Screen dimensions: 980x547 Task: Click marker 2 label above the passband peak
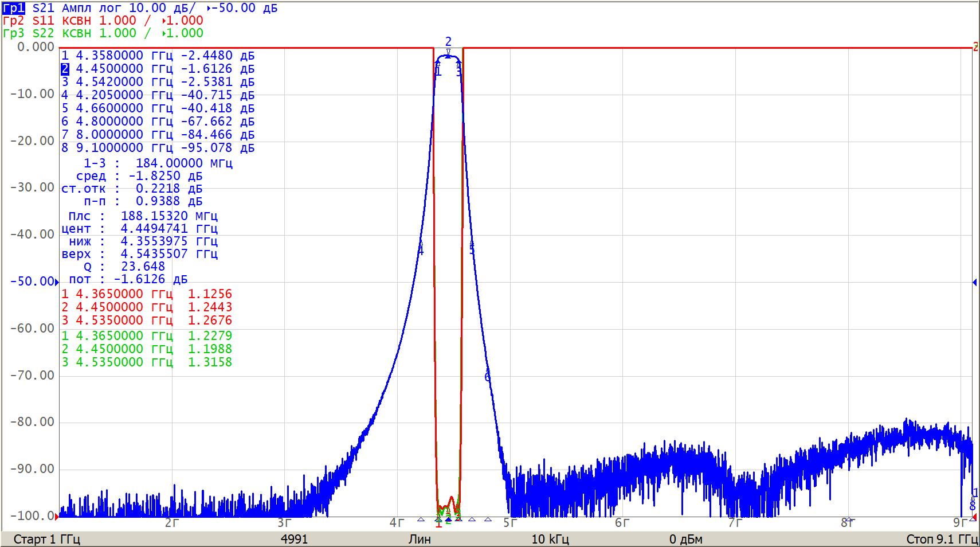tap(448, 42)
